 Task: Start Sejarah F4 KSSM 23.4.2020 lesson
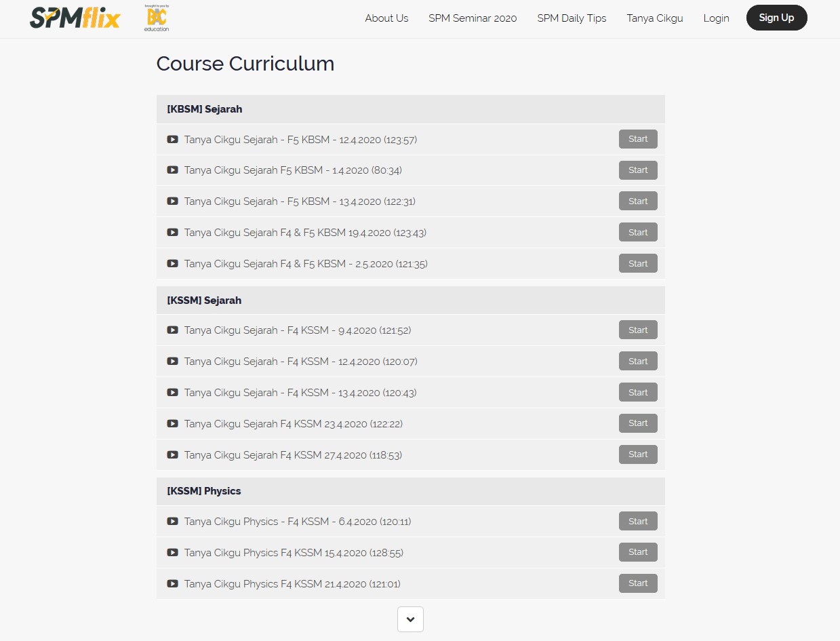[x=637, y=423]
